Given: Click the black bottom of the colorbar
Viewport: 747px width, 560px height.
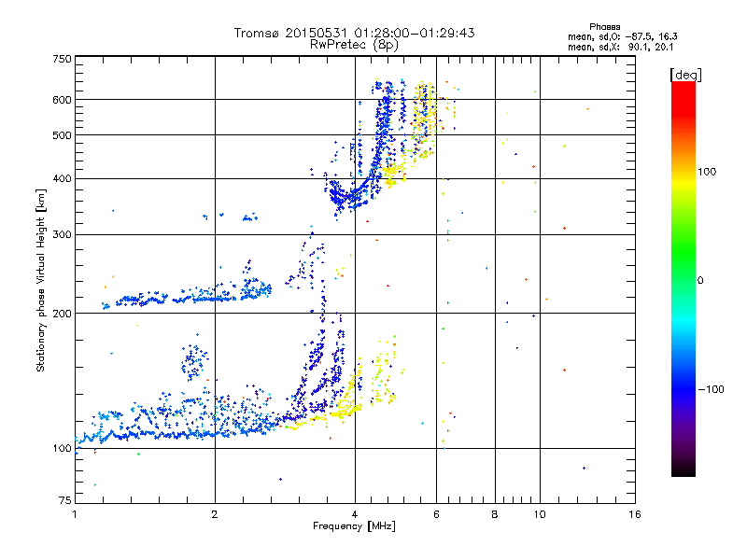Looking at the screenshot, I should [x=684, y=469].
